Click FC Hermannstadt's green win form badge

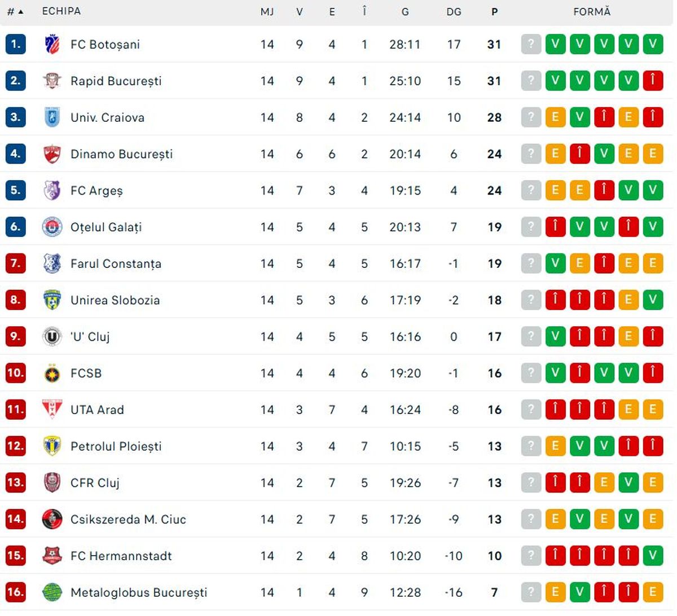tap(653, 556)
